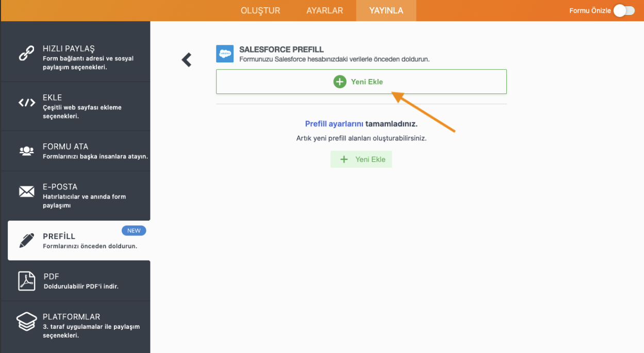Open the PLATFORMLAR sidebar section
Image resolution: width=644 pixels, height=353 pixels.
point(75,326)
